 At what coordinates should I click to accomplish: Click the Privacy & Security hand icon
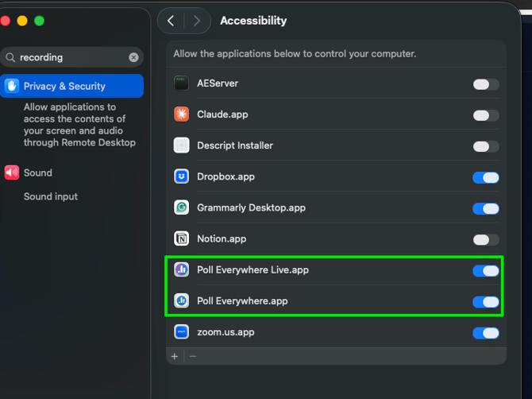(12, 86)
